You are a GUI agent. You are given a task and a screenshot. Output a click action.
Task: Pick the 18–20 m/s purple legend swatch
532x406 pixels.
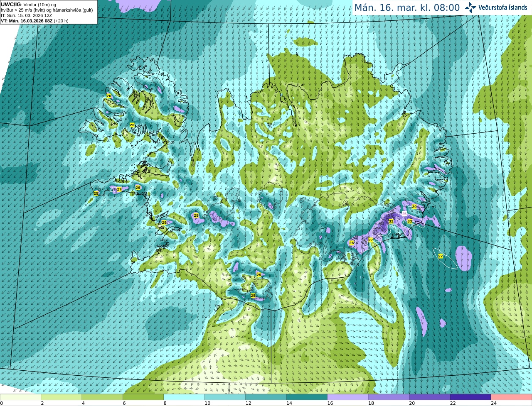coord(389,397)
